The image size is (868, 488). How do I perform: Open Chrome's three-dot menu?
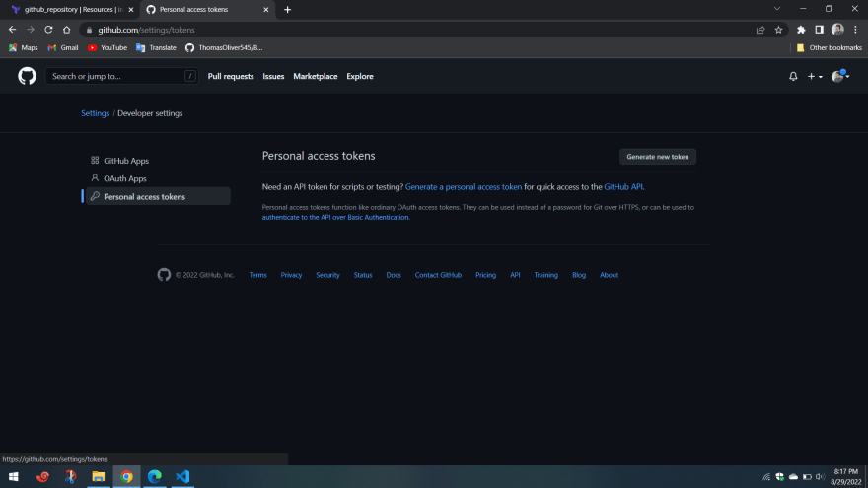point(855,30)
